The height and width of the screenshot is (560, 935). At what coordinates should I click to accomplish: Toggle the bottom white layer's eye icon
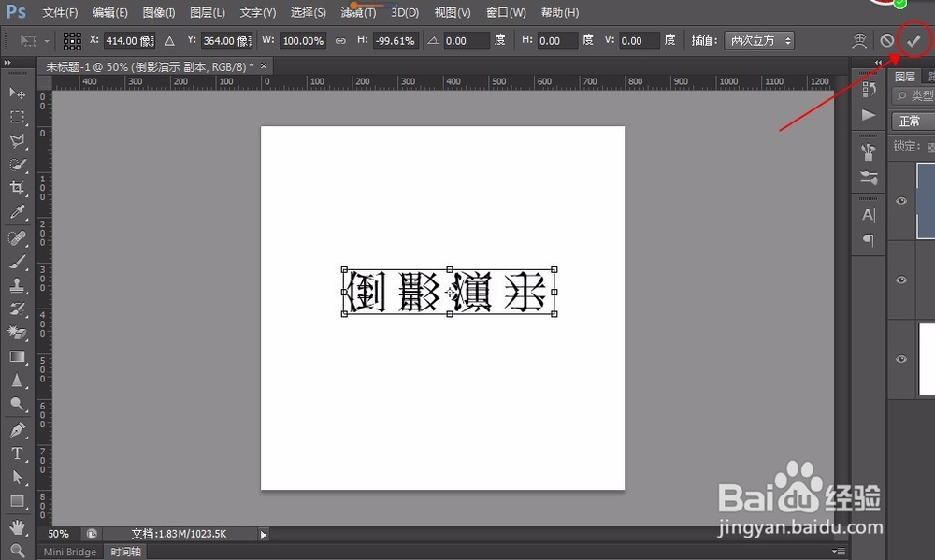901,359
